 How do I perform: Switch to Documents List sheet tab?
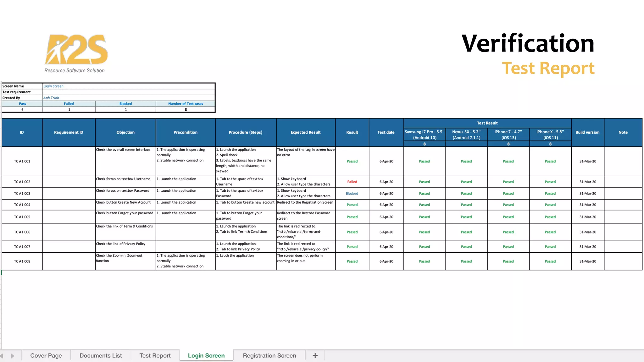tap(101, 355)
